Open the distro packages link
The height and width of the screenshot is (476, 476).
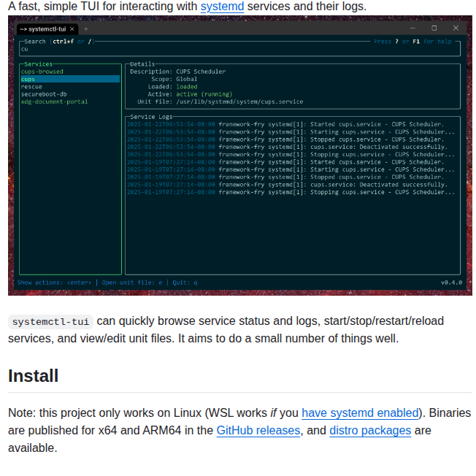[370, 431]
